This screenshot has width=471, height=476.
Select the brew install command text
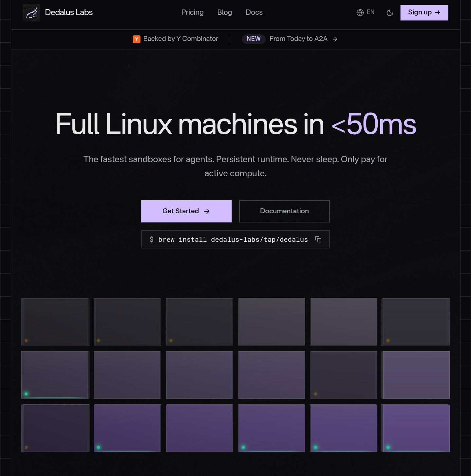(233, 239)
